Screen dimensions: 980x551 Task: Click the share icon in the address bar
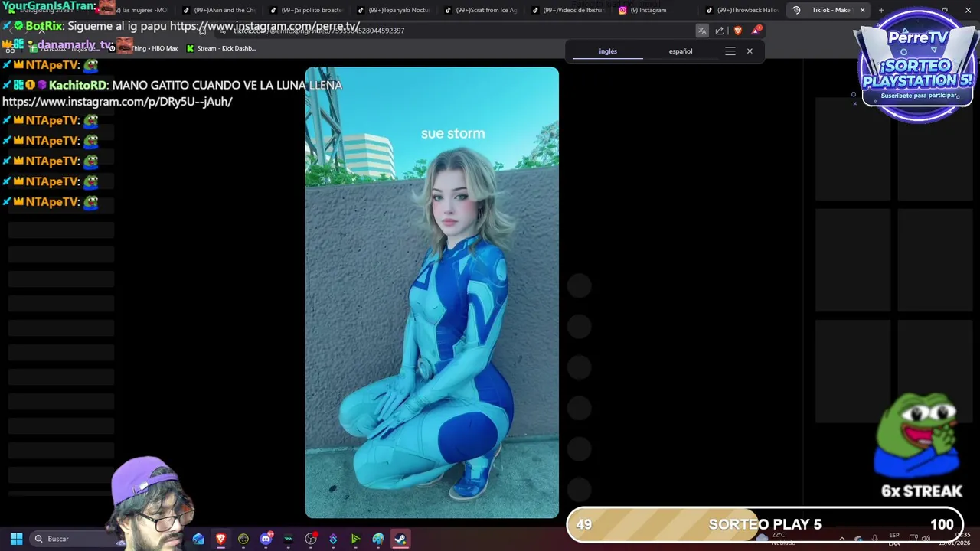tap(720, 31)
